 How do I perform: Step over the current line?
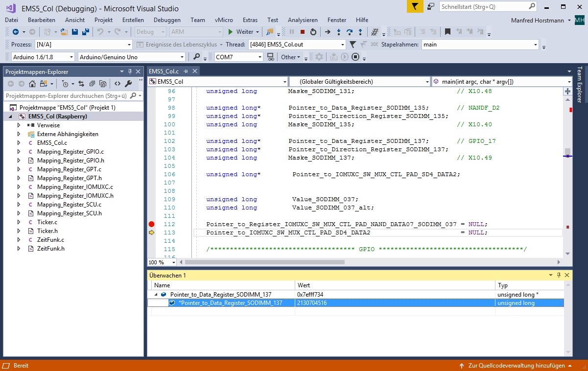(350, 32)
